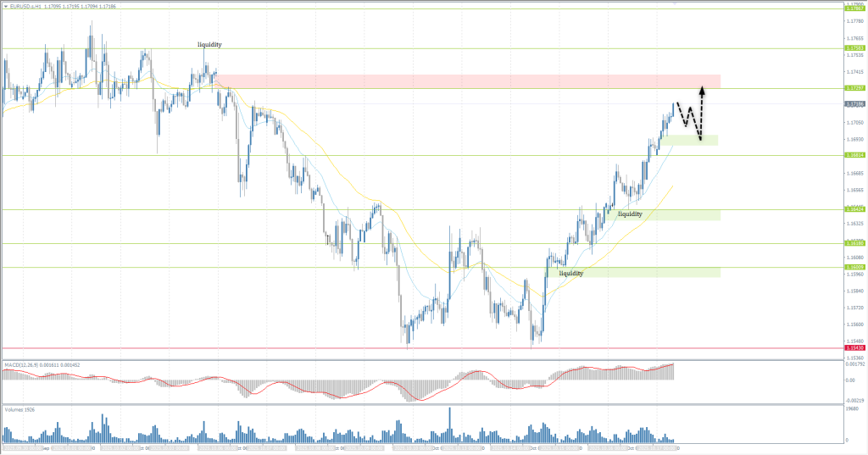Select the 1.17867 price level tag

tap(854, 8)
